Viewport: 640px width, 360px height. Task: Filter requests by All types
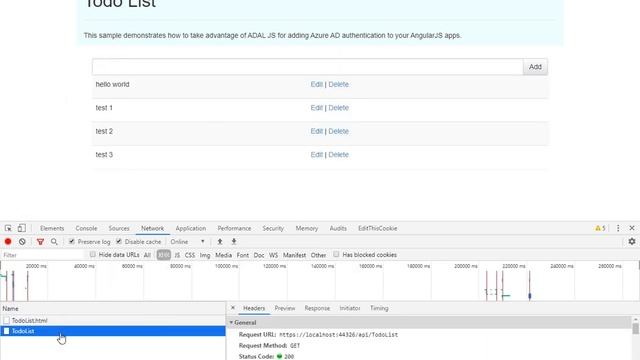(x=147, y=255)
